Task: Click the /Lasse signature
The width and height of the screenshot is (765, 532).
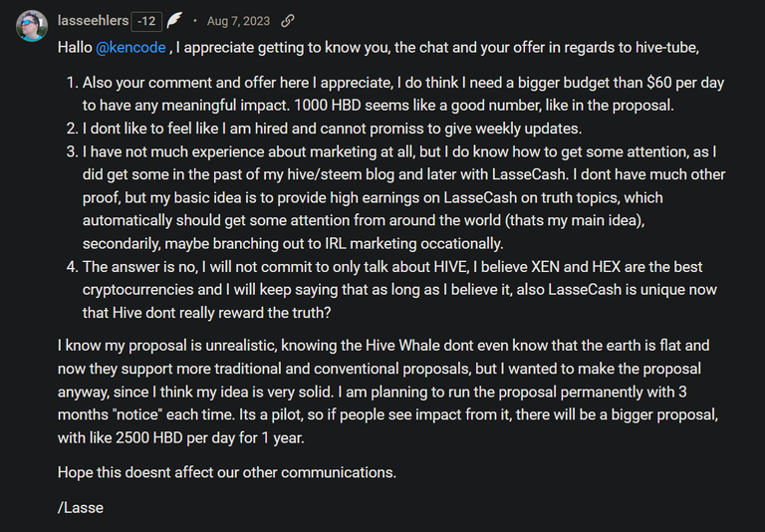Action: (81, 508)
